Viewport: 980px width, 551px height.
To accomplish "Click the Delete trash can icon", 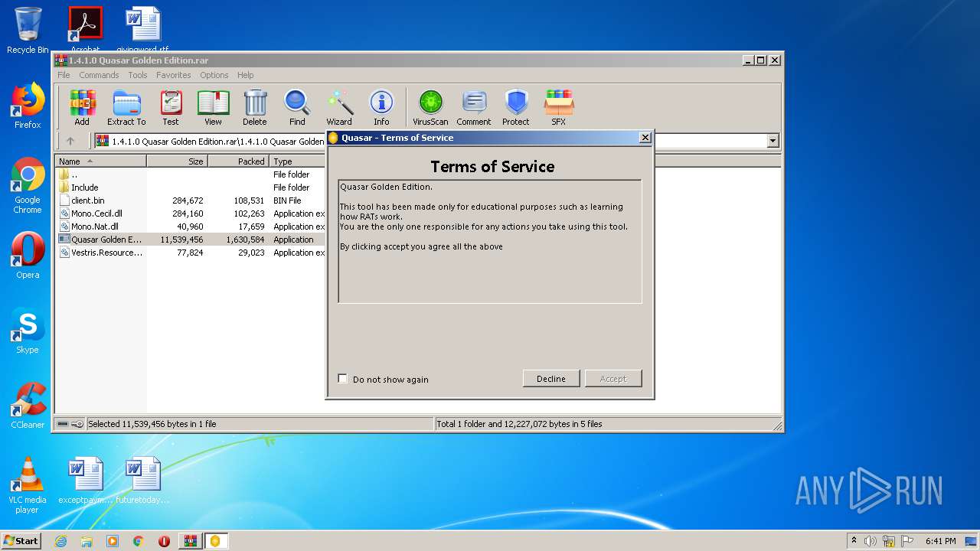I will (255, 108).
